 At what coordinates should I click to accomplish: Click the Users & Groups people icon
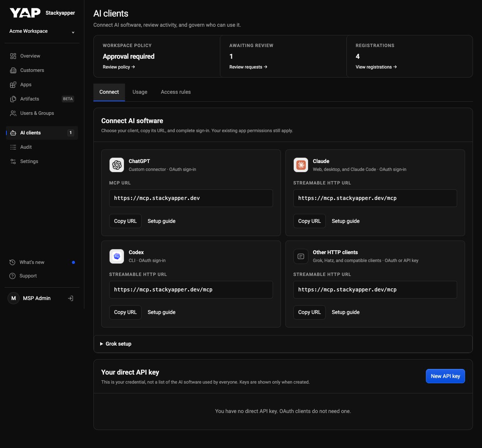(13, 113)
